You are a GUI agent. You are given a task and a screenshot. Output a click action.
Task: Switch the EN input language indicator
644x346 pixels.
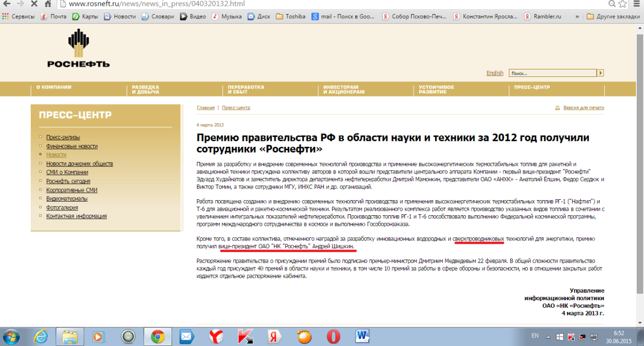pyautogui.click(x=535, y=335)
